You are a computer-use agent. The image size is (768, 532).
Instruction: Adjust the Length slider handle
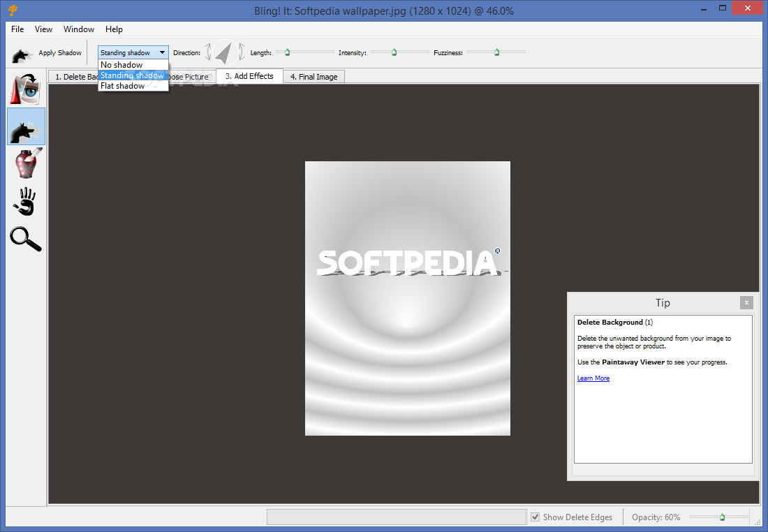pos(288,52)
